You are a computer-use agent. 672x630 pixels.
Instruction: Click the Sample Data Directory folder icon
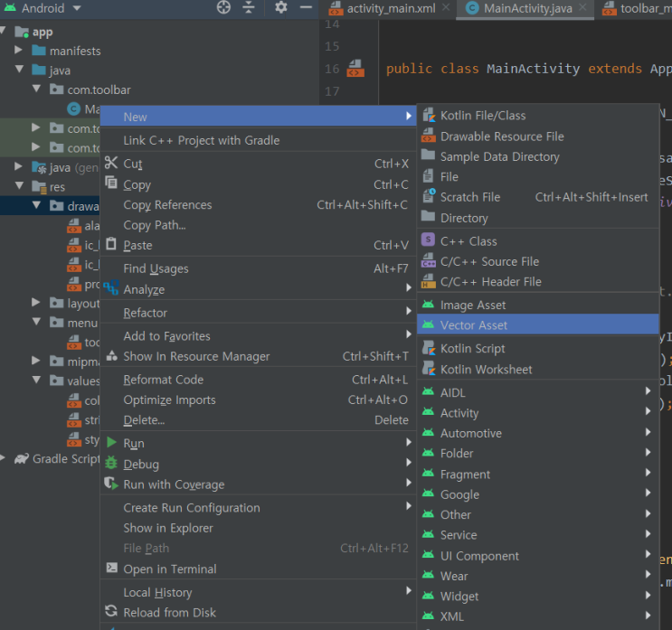(x=428, y=155)
